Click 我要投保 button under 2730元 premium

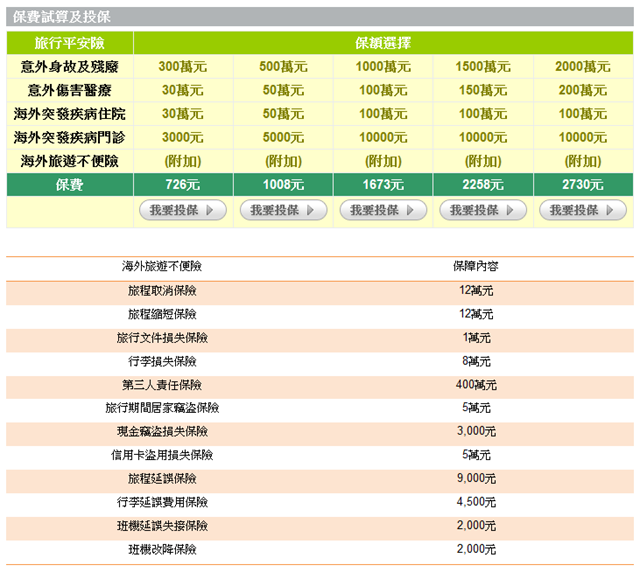583,210
